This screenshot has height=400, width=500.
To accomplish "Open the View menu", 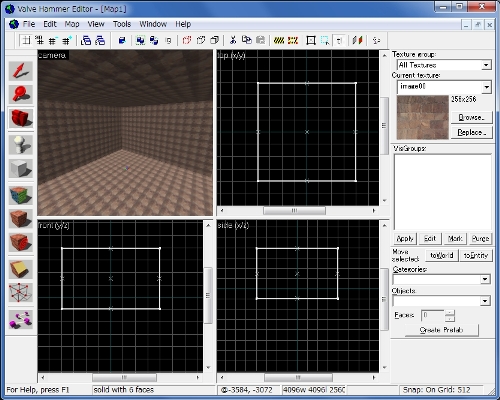I will coord(96,24).
